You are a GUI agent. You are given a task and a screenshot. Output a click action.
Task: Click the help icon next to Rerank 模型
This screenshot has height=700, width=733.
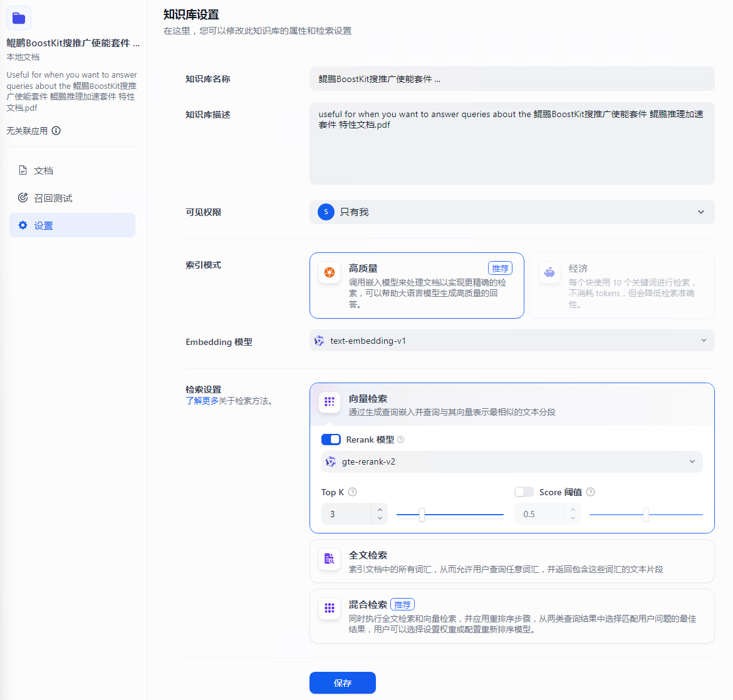(x=400, y=440)
